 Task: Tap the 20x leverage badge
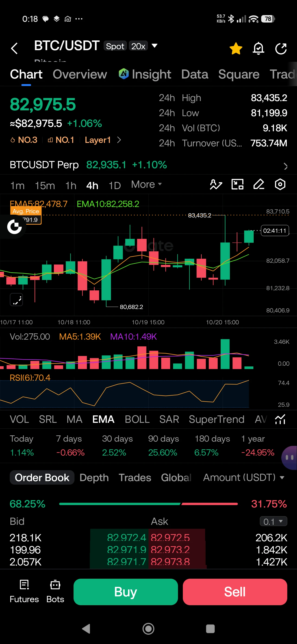[138, 46]
